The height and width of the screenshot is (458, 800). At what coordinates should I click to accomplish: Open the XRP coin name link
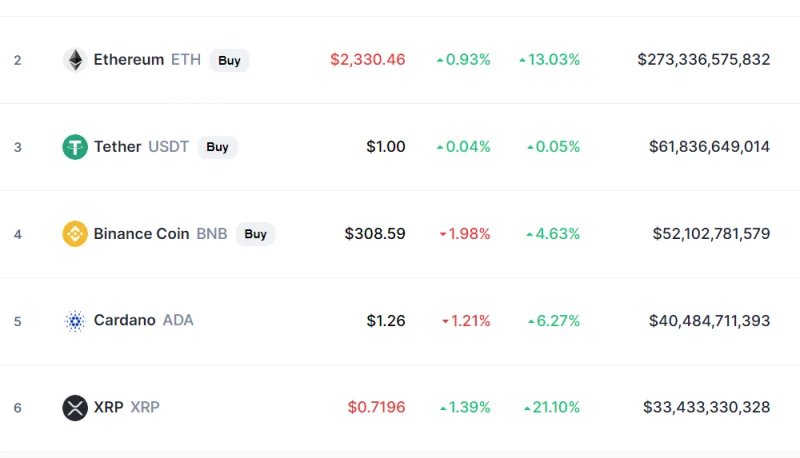pyautogui.click(x=109, y=407)
